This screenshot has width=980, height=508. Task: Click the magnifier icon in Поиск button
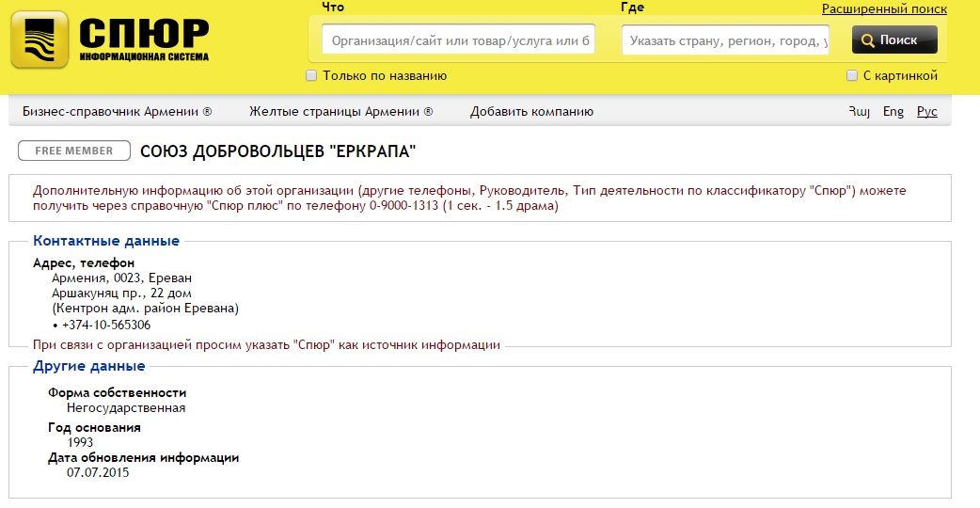(867, 40)
